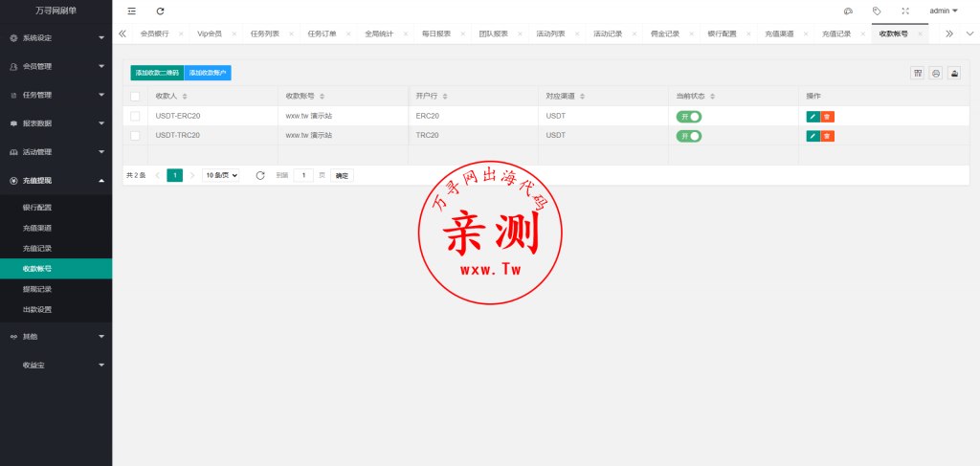Expand the 任务管理 sidebar menu
The image size is (980, 466).
56,95
